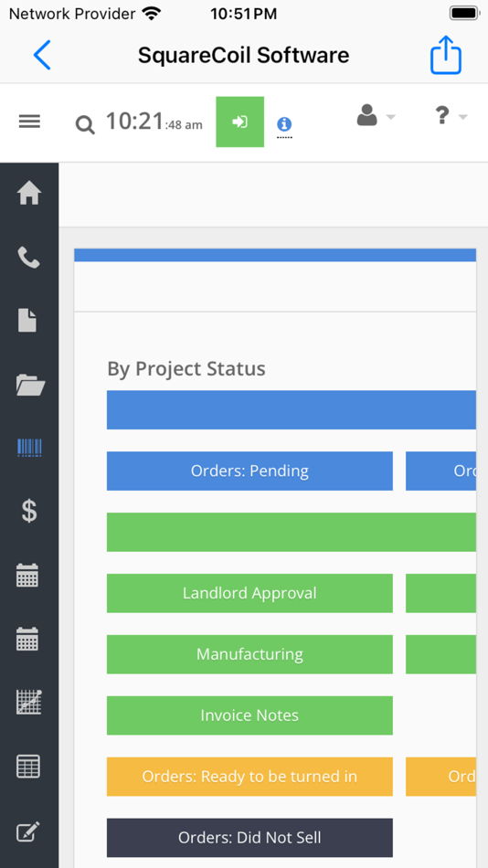The image size is (488, 868).
Task: Open the upper calendar icon in sidebar
Action: 27,575
